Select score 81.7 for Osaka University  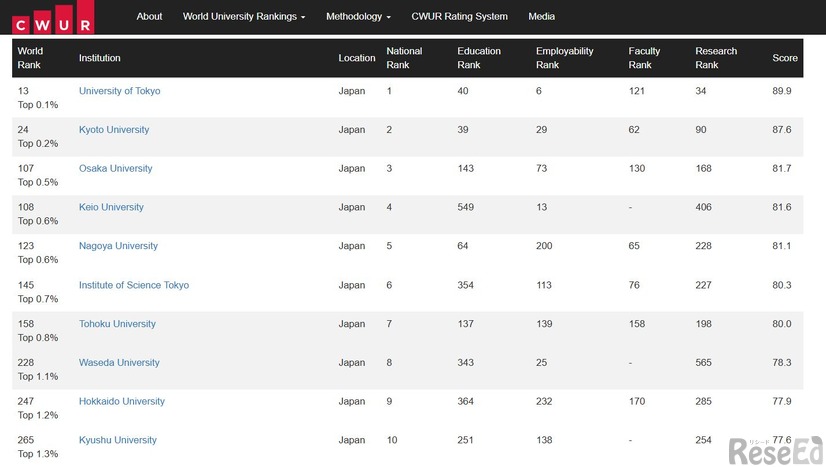point(782,168)
